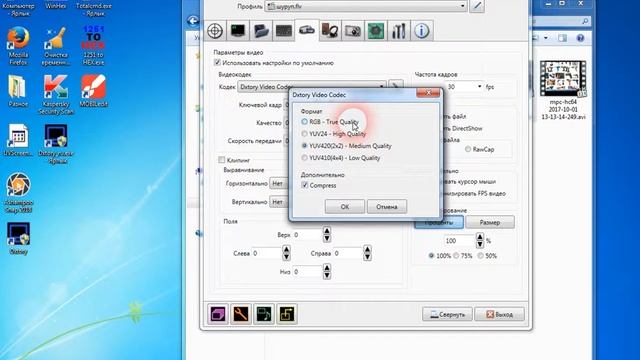Click the Размер scaling button
The image size is (640, 360).
(x=490, y=222)
